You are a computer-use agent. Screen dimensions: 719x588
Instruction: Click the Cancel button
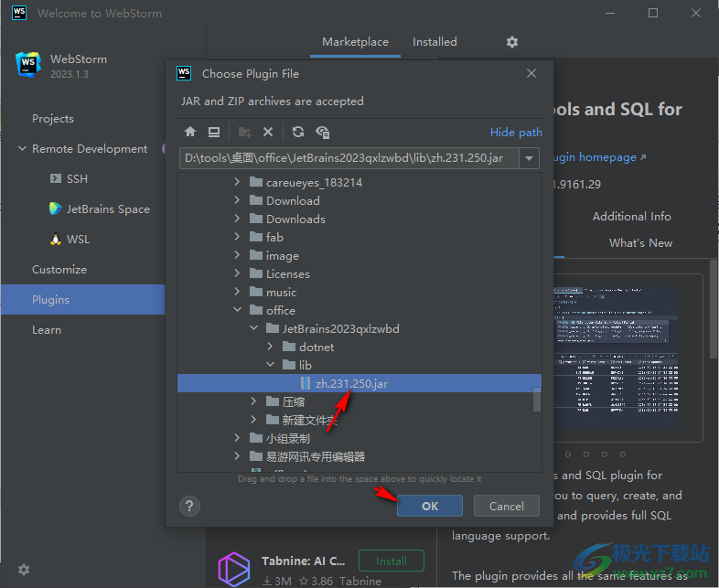(x=506, y=506)
